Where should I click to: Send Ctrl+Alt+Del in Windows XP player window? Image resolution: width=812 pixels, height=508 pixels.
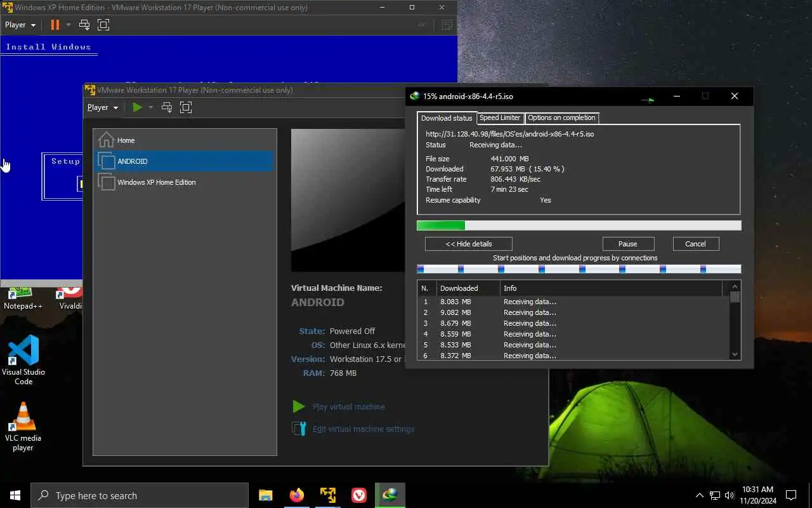tap(84, 25)
